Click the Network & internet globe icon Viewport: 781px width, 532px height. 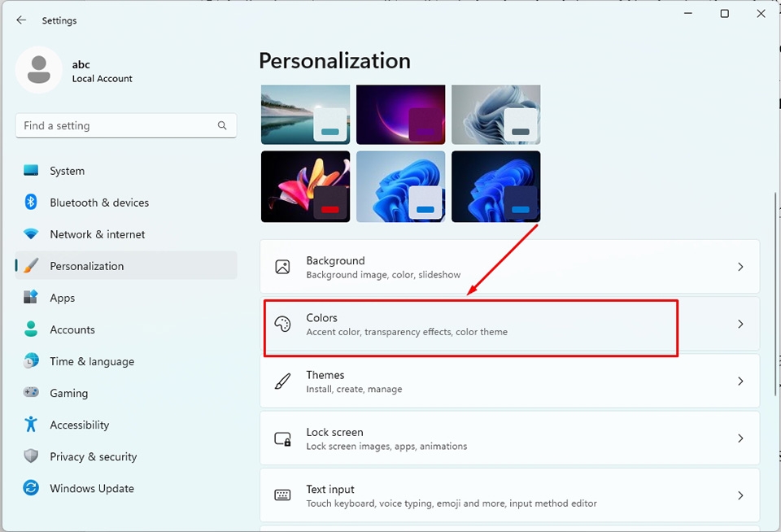tap(30, 234)
